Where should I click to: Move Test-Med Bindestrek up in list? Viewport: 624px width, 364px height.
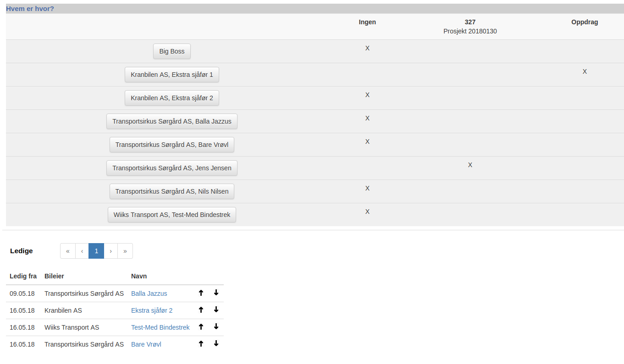[x=201, y=327]
